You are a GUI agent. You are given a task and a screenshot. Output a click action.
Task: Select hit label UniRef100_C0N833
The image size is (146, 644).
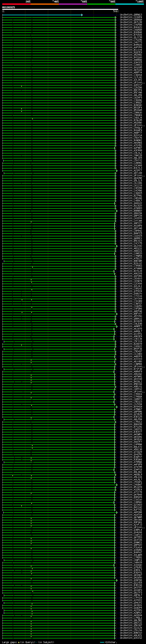point(131,254)
